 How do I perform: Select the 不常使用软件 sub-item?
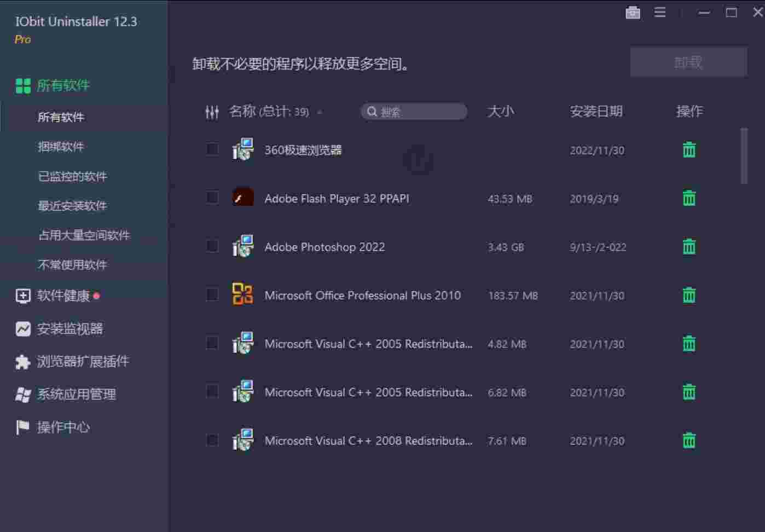[72, 265]
